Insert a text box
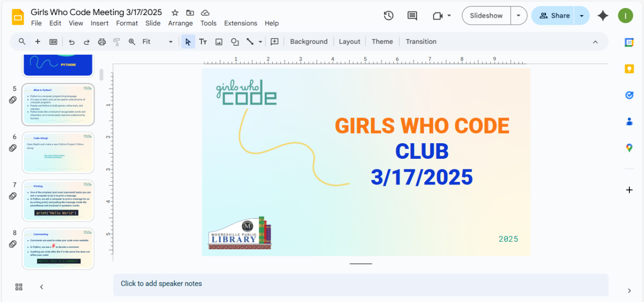 pos(203,42)
